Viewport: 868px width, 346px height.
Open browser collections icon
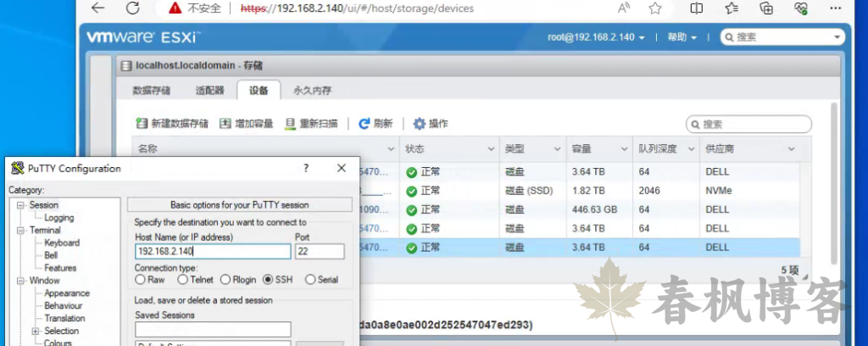(766, 8)
